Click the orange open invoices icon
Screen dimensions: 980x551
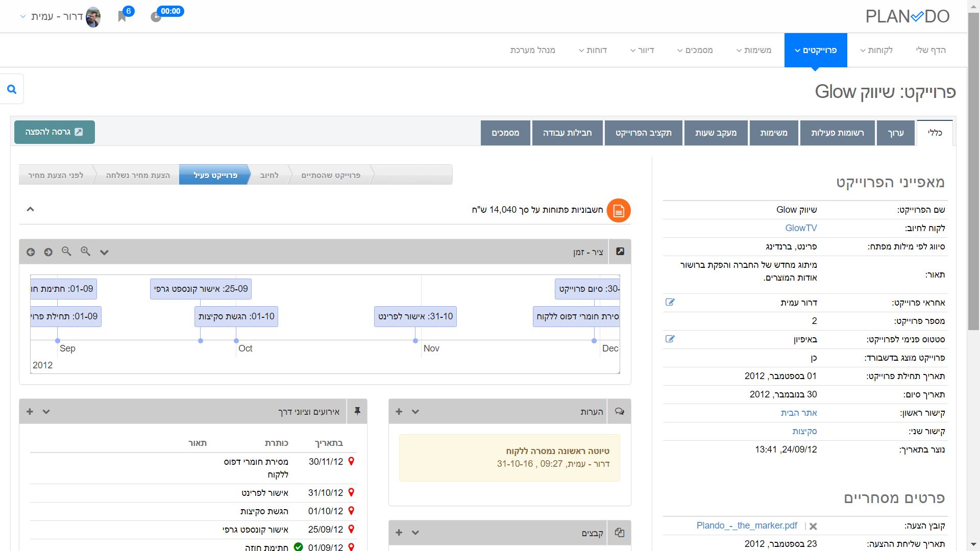(618, 210)
